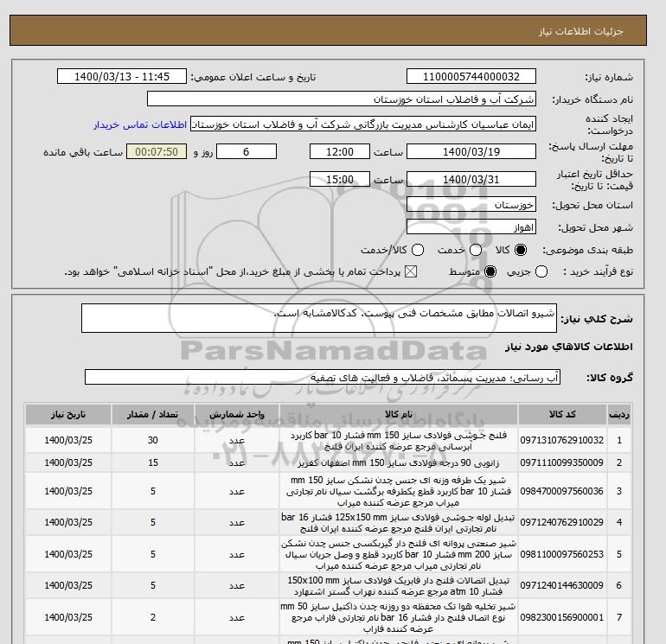Click quantity 2 in row 7
This screenshot has height=644, width=666.
(153, 617)
